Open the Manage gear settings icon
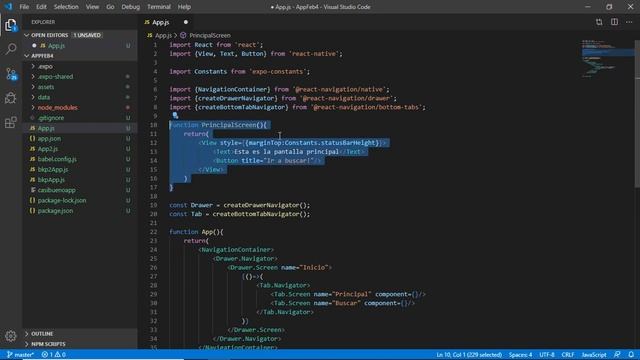This screenshot has height=360, width=640. tap(11, 336)
